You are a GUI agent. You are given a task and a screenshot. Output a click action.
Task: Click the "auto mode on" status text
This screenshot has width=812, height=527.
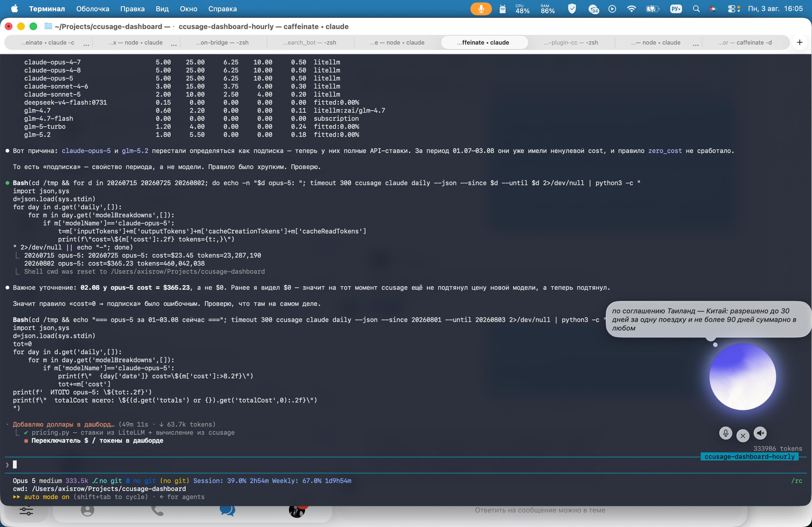(x=47, y=497)
